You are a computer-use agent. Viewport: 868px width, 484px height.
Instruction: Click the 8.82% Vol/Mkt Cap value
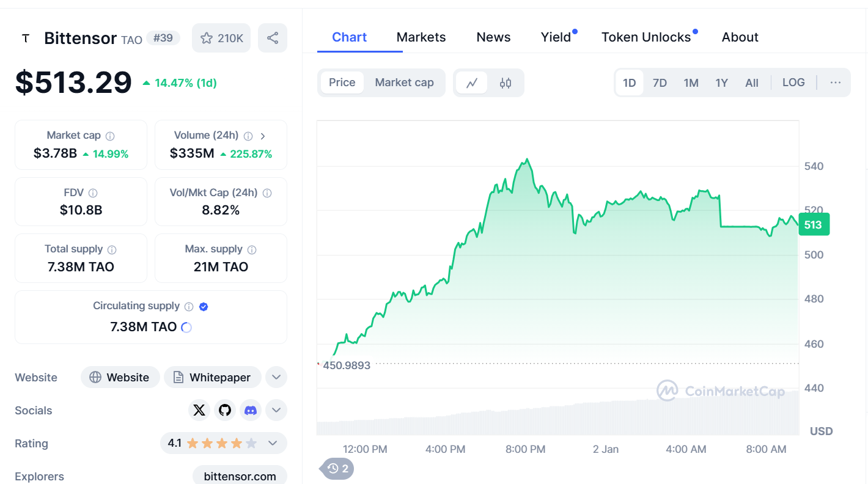[x=221, y=210]
